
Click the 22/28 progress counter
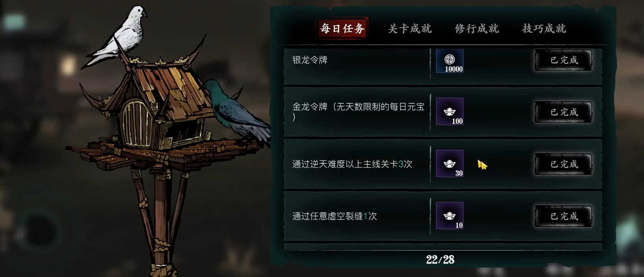(x=440, y=259)
